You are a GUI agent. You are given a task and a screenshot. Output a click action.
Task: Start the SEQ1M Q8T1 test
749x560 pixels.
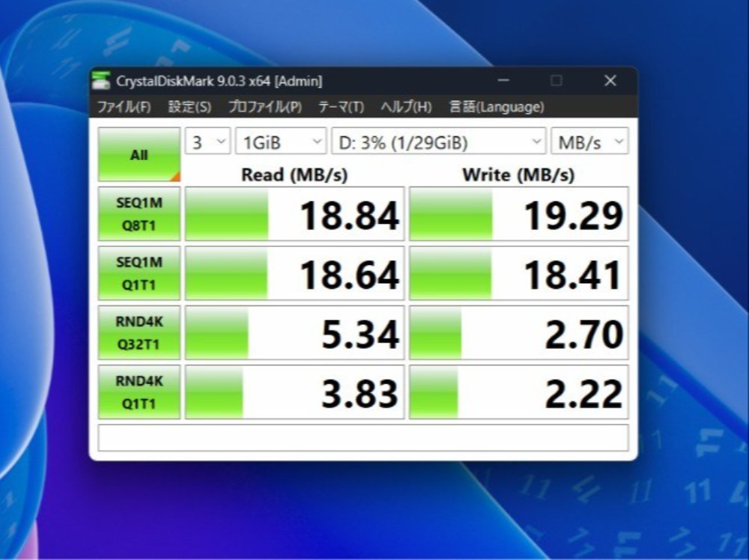click(x=139, y=214)
